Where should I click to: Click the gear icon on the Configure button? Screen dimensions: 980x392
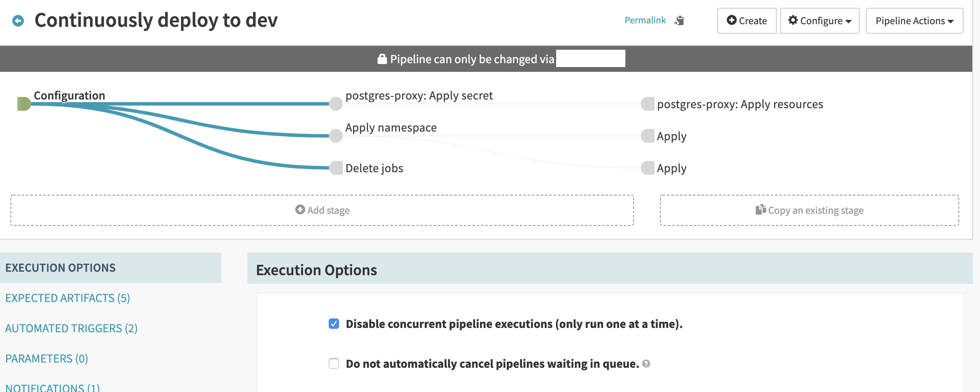[793, 20]
